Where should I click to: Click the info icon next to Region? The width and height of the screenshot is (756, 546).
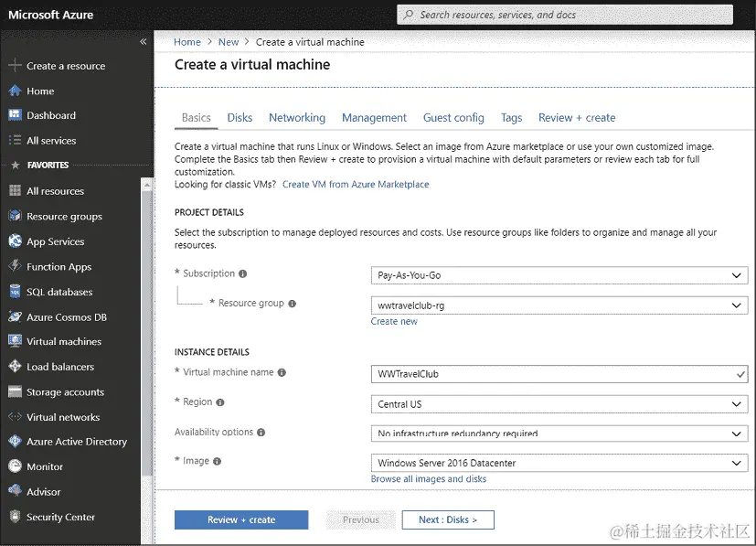tap(220, 402)
